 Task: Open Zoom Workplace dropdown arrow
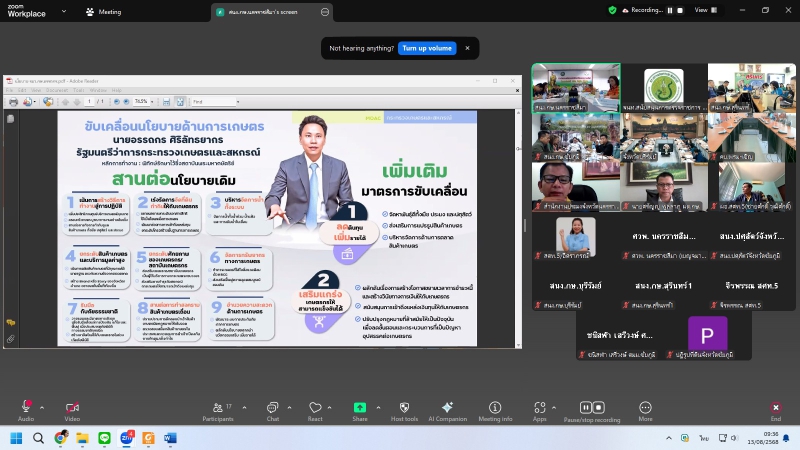[x=64, y=11]
